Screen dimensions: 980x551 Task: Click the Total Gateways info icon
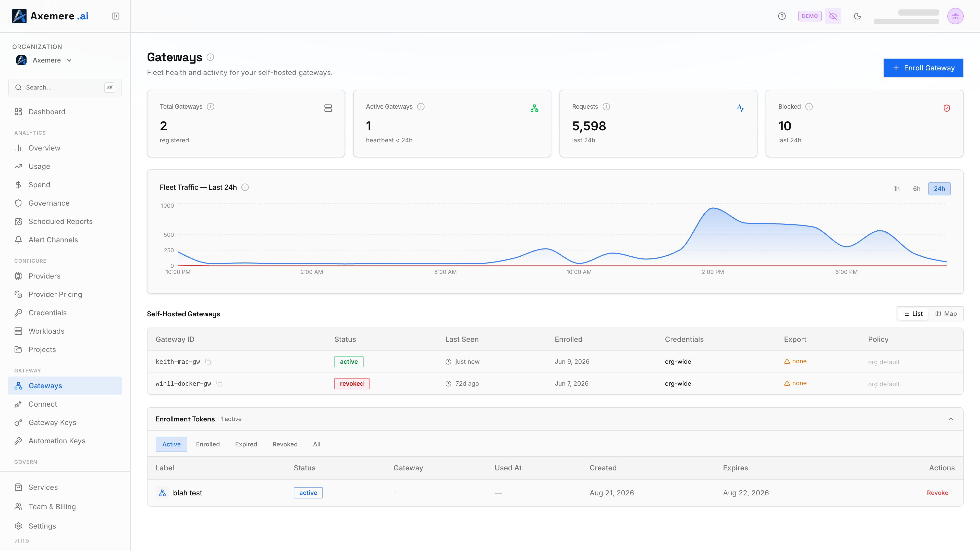click(x=210, y=106)
